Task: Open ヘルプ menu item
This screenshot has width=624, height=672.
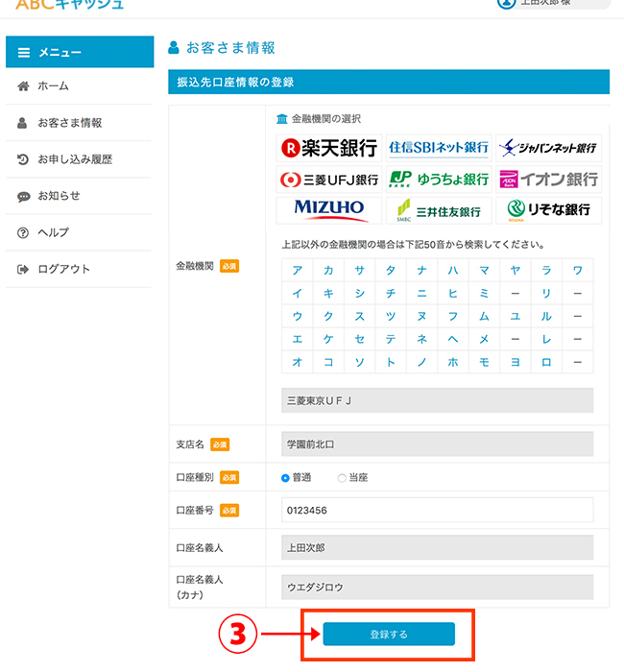Action: pyautogui.click(x=79, y=232)
